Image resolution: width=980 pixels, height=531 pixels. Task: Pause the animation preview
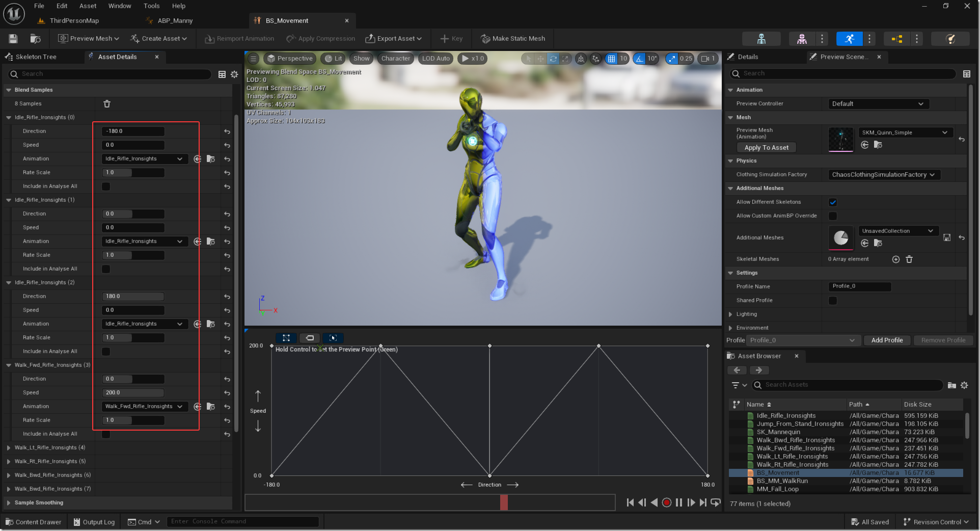coord(678,502)
